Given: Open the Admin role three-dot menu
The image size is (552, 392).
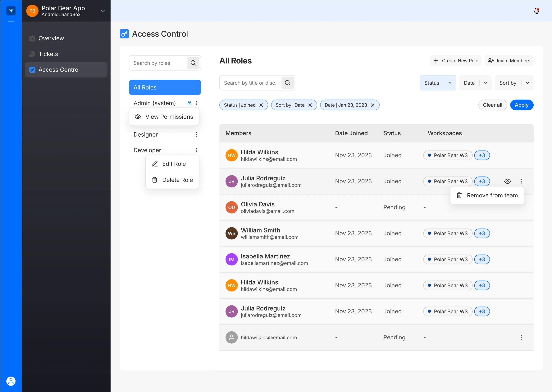Looking at the screenshot, I should point(196,103).
